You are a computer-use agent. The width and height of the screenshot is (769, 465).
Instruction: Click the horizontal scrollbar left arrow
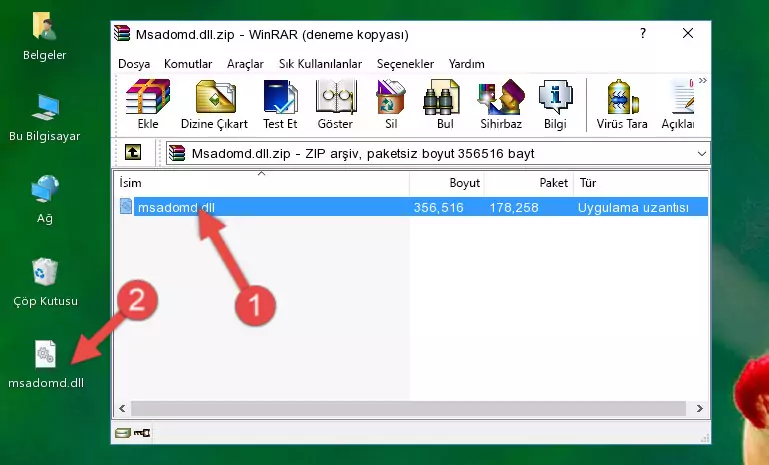click(x=123, y=408)
